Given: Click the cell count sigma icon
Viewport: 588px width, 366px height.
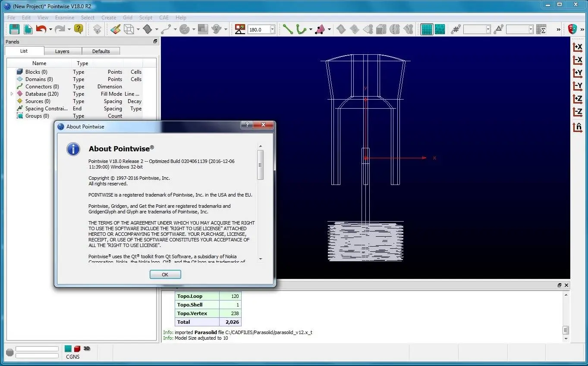Looking at the screenshot, I should pos(541,29).
